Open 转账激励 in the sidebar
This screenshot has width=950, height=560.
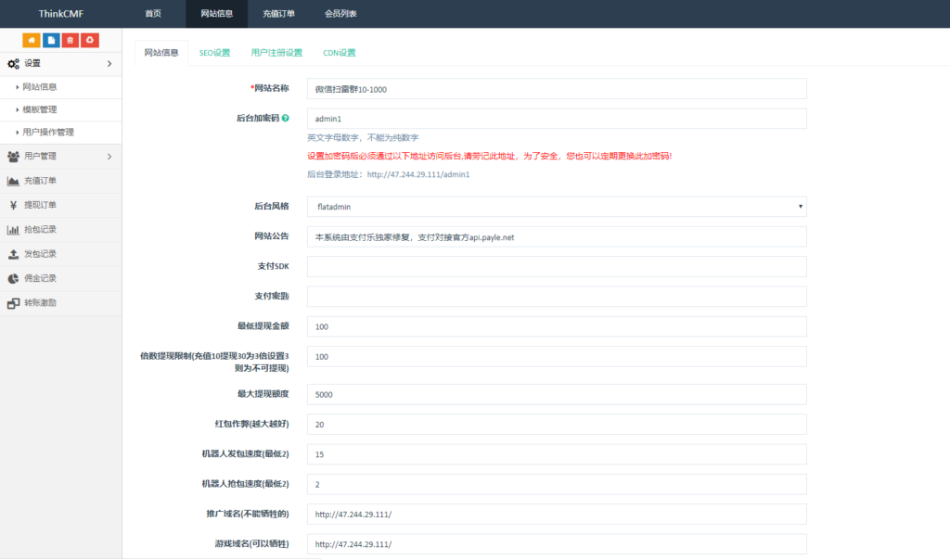click(x=40, y=302)
